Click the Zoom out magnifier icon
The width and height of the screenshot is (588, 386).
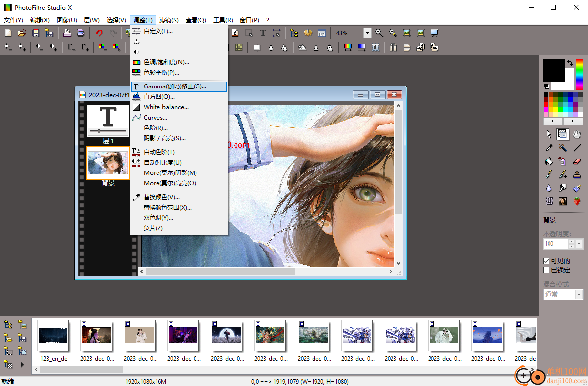[392, 33]
